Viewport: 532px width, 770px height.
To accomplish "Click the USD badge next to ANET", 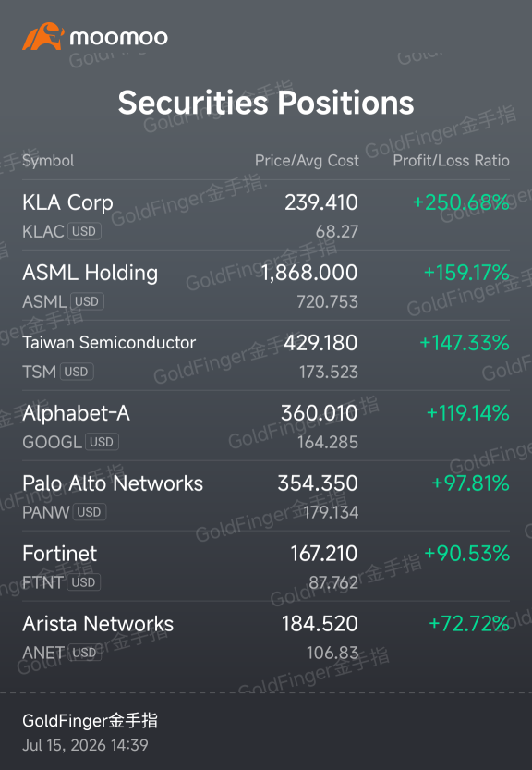I will pos(84,653).
